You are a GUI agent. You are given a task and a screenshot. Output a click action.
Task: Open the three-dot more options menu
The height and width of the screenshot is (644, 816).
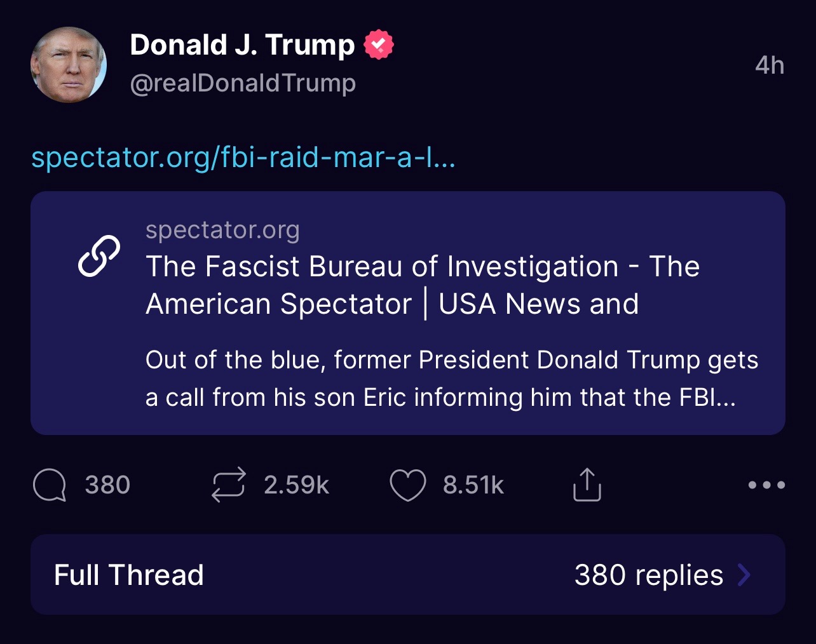point(766,485)
